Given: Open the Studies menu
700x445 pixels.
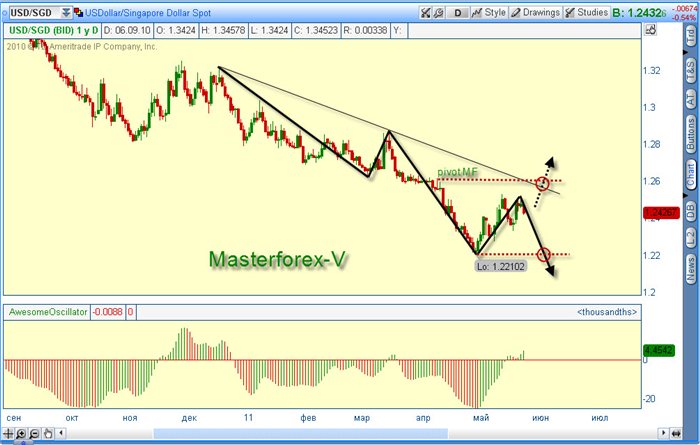Looking at the screenshot, I should [586, 12].
